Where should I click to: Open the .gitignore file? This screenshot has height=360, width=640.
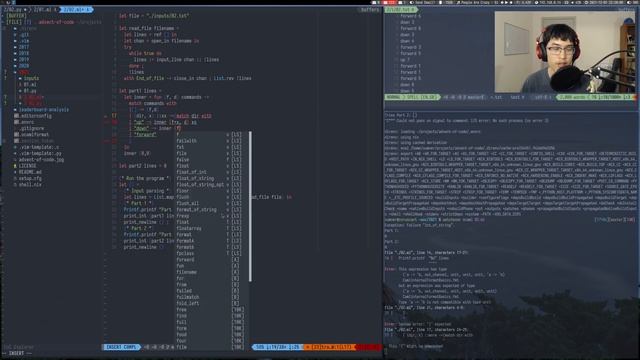click(31, 128)
